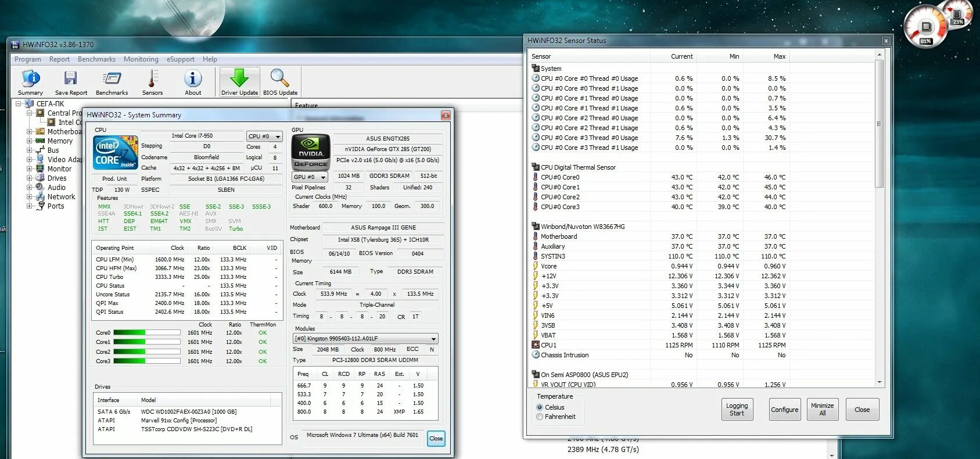Viewport: 980px width, 459px height.
Task: Collapse the root computer tree node
Action: (x=19, y=104)
